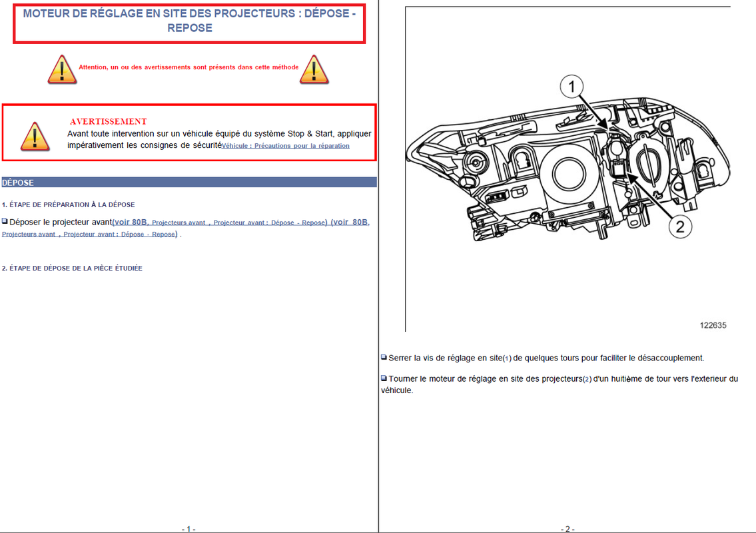Click the instruction 'Tourner le moteur de réglage en site'
The width and height of the screenshot is (756, 533).
coord(560,384)
